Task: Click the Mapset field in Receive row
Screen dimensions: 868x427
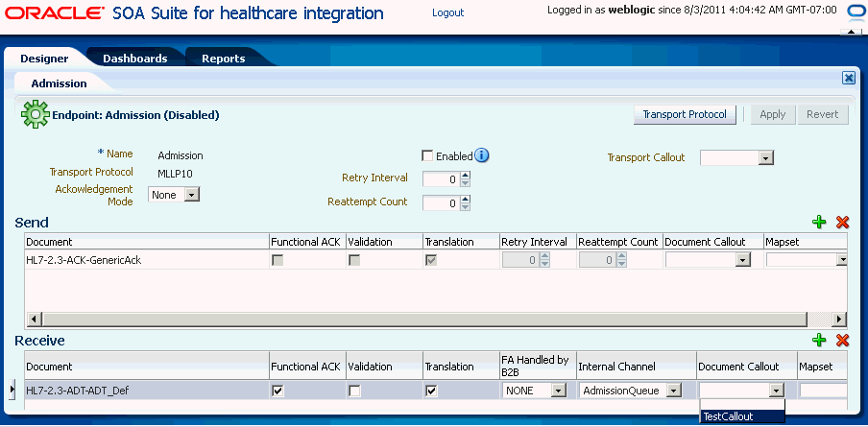Action: [x=823, y=391]
